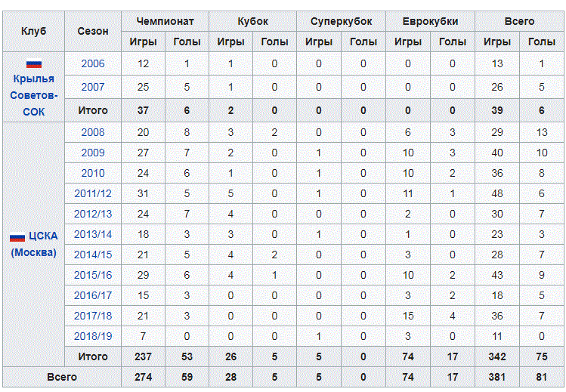Click the 2017/18 Eurocup games value 15
The image size is (566, 392).
tap(408, 316)
